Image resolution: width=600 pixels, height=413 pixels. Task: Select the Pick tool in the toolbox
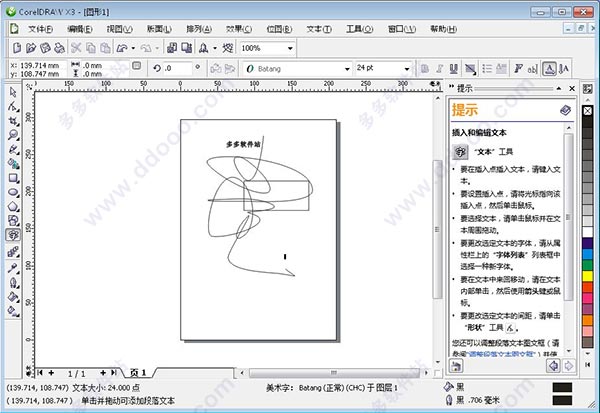[13, 92]
